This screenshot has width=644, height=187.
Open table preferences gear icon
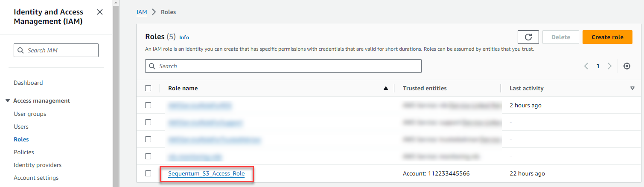click(627, 66)
